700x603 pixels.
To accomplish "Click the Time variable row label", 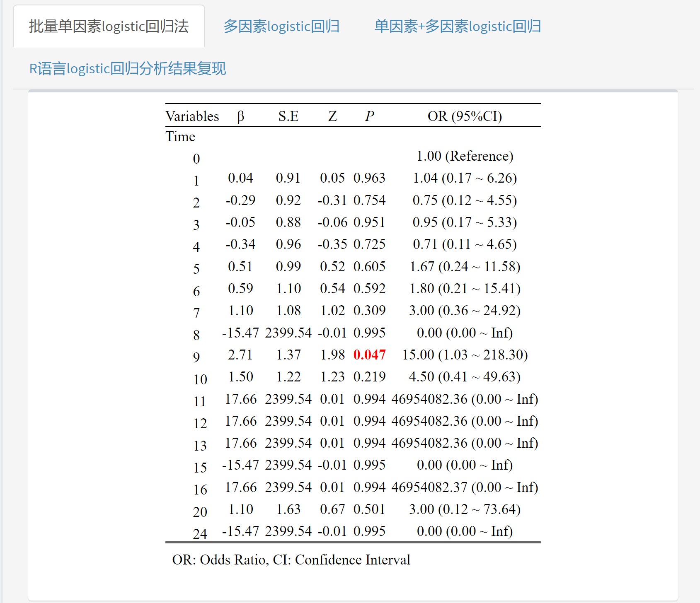I will pos(180,137).
